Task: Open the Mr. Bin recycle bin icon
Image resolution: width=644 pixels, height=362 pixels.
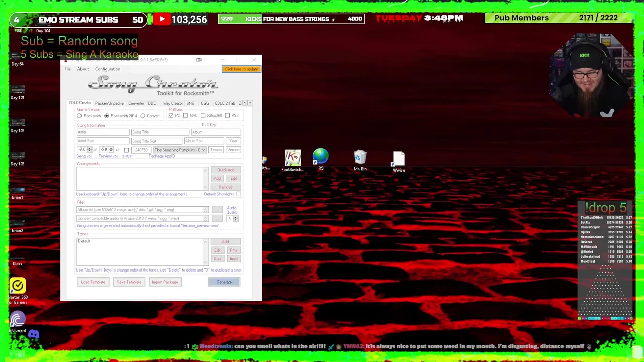Action: [x=360, y=161]
